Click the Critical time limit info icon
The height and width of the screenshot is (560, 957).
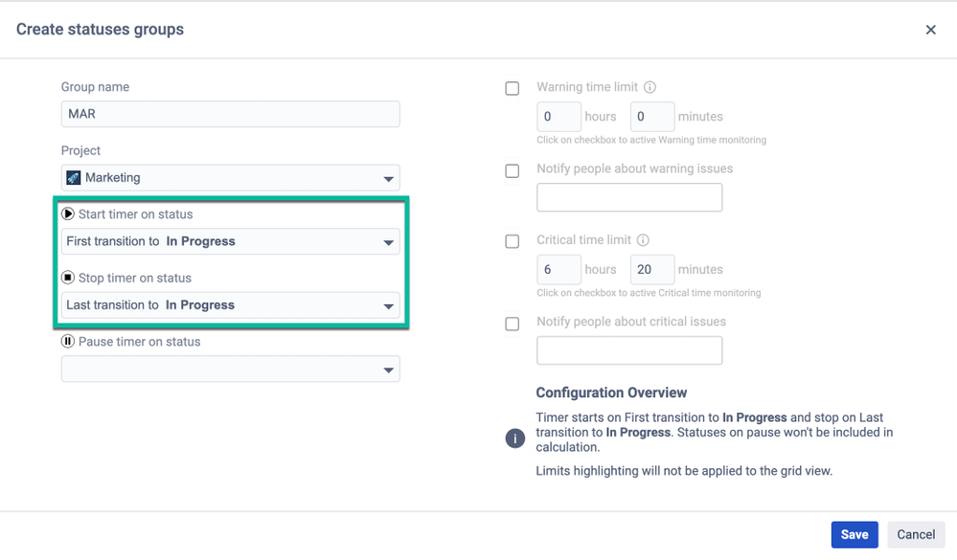click(643, 240)
